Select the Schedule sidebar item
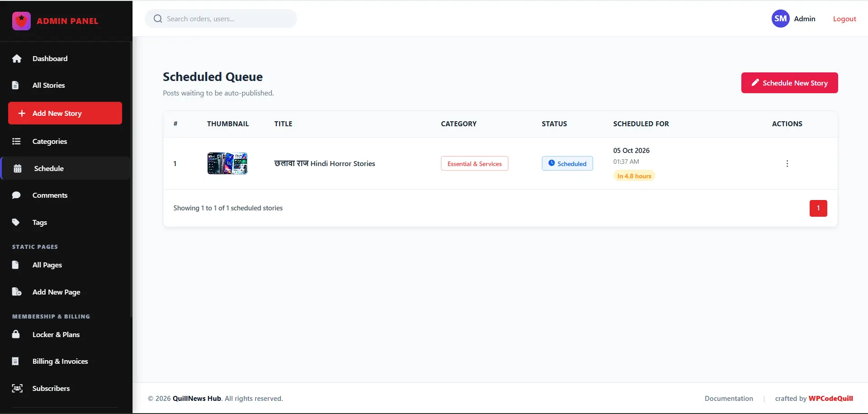 pyautogui.click(x=66, y=168)
